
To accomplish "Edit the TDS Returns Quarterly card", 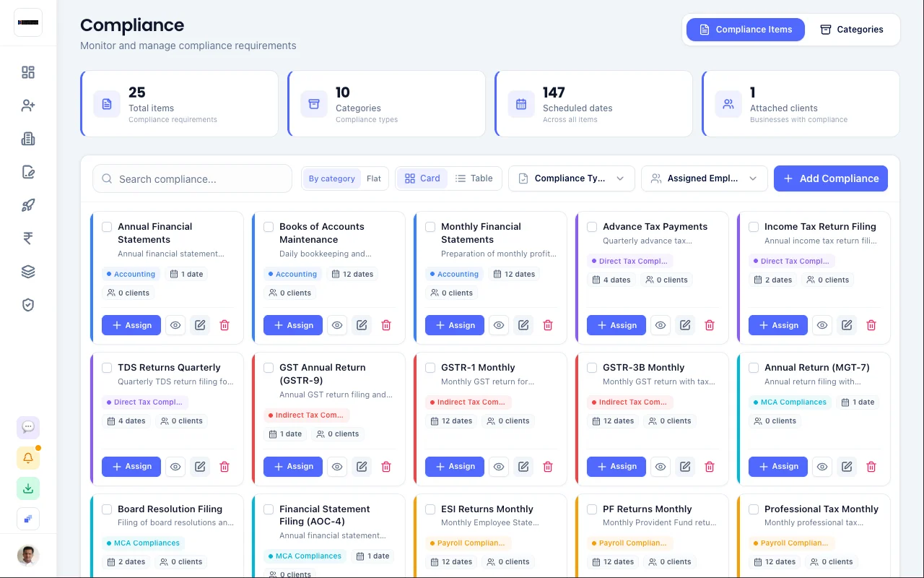I will [x=200, y=467].
